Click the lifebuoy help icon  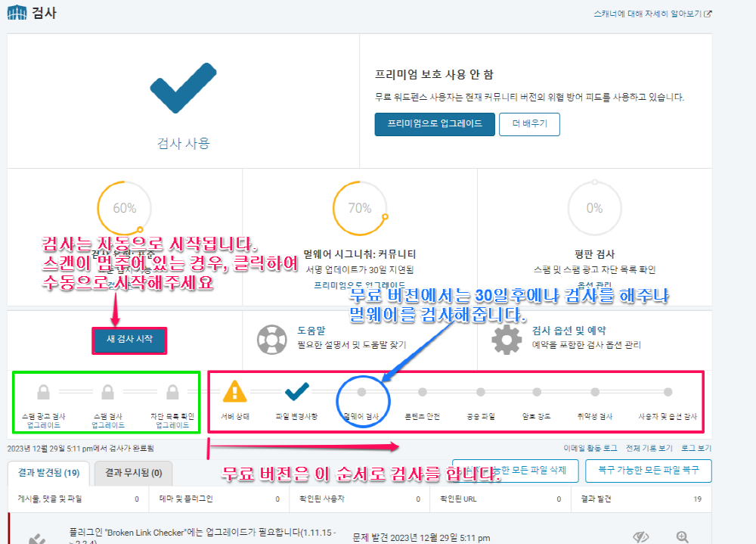pyautogui.click(x=272, y=340)
